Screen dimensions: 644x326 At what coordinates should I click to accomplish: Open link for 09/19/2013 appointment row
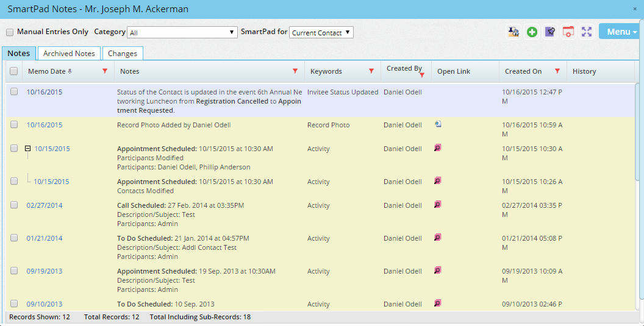click(x=438, y=270)
